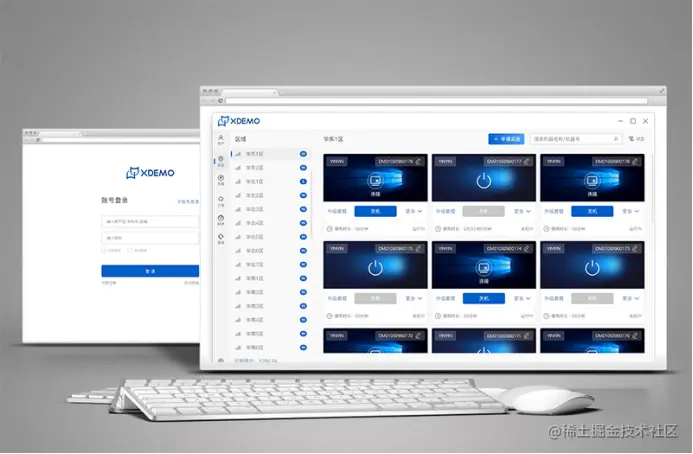Image resolution: width=693 pixels, height=454 pixels.
Task: Click the blue link right of 账号登录 heading
Action: pyautogui.click(x=188, y=202)
